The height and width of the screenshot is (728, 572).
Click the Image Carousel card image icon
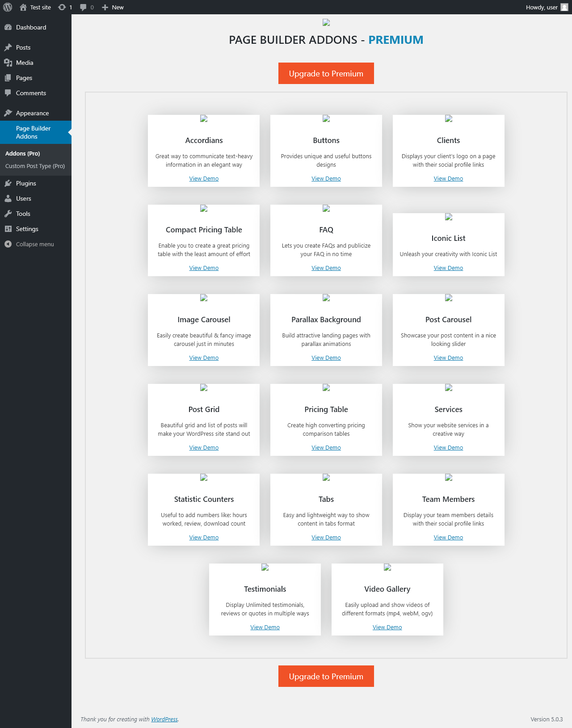point(204,298)
